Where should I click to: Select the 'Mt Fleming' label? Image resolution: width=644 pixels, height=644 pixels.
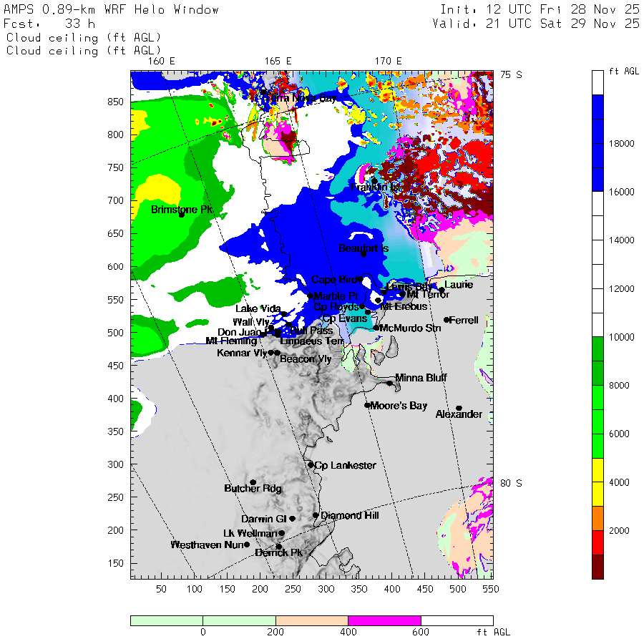pyautogui.click(x=231, y=341)
